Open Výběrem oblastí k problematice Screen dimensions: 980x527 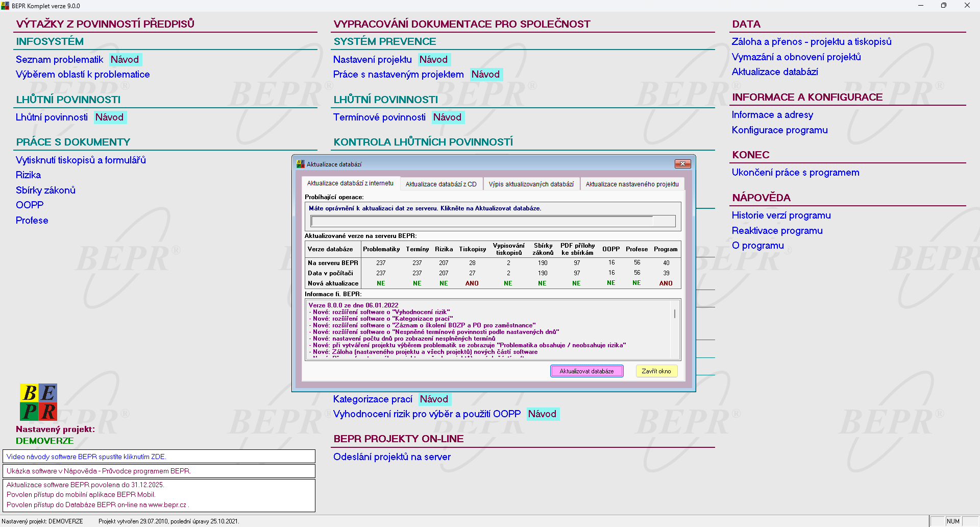click(83, 75)
